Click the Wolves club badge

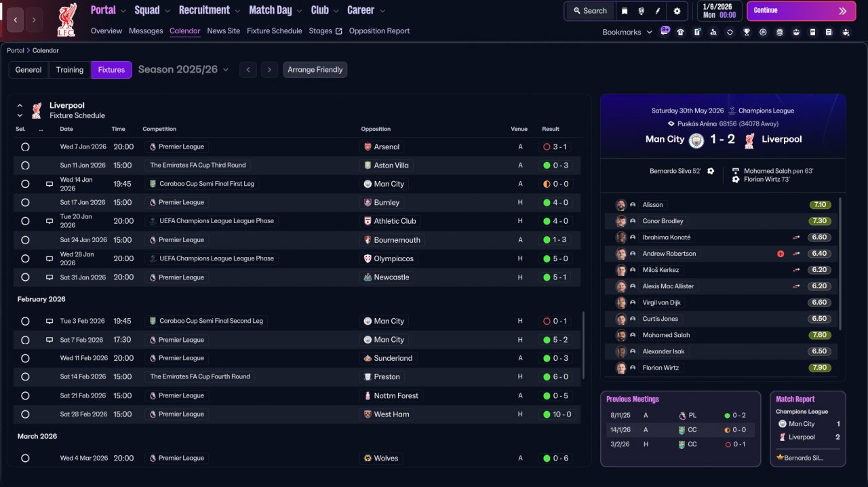click(x=368, y=459)
